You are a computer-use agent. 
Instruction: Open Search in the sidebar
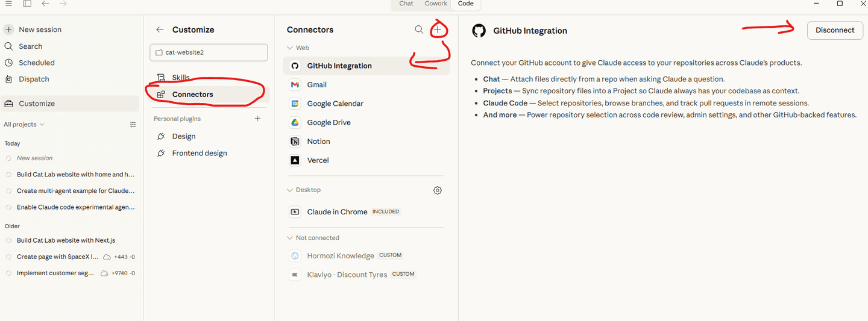(30, 46)
